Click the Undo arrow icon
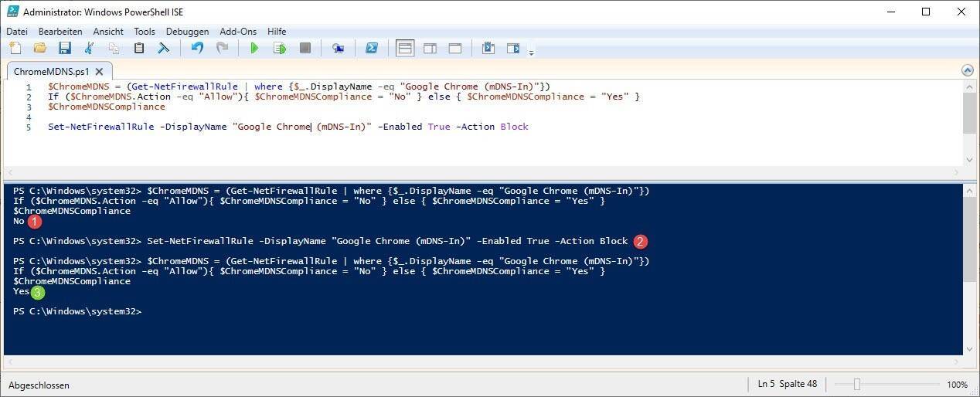 tap(197, 48)
